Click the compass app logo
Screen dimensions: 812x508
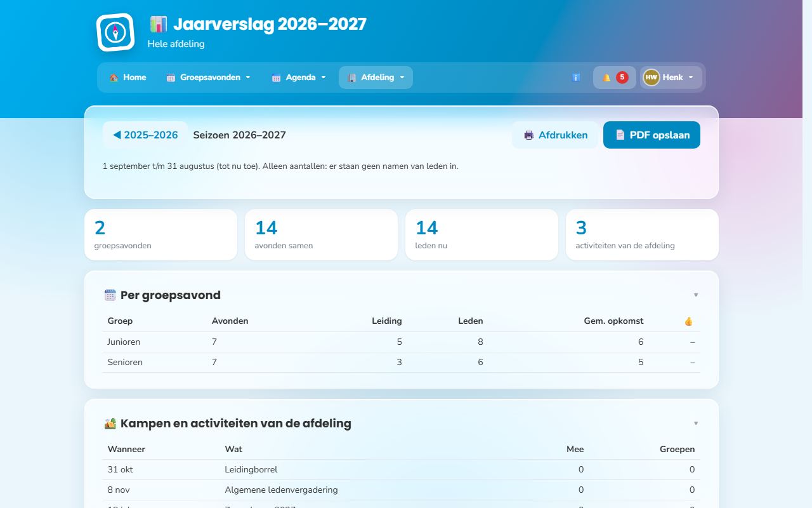(x=115, y=32)
